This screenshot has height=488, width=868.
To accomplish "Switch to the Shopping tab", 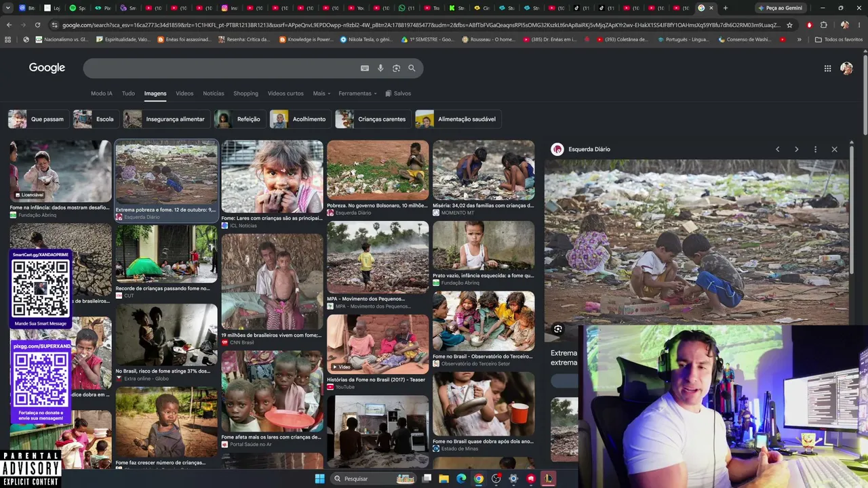I will (x=245, y=94).
